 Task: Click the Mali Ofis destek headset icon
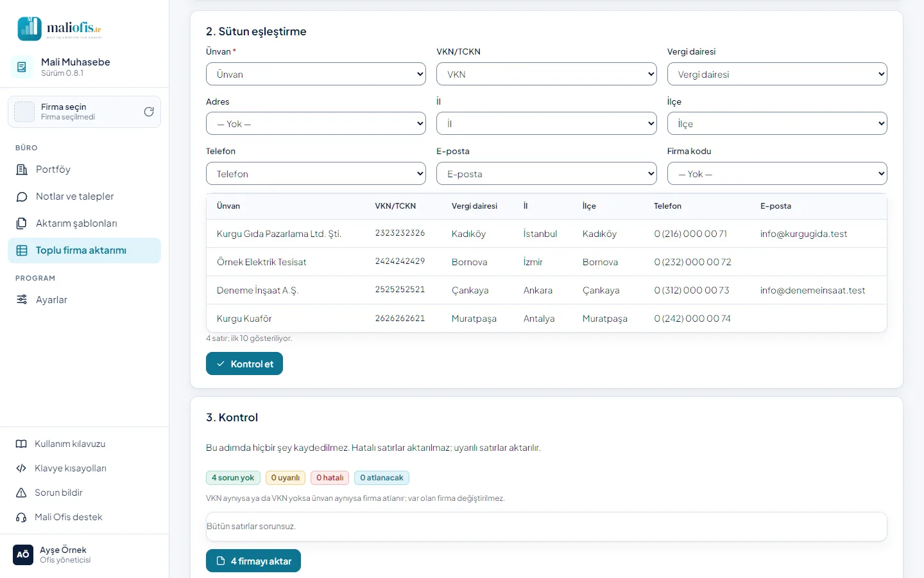[21, 517]
